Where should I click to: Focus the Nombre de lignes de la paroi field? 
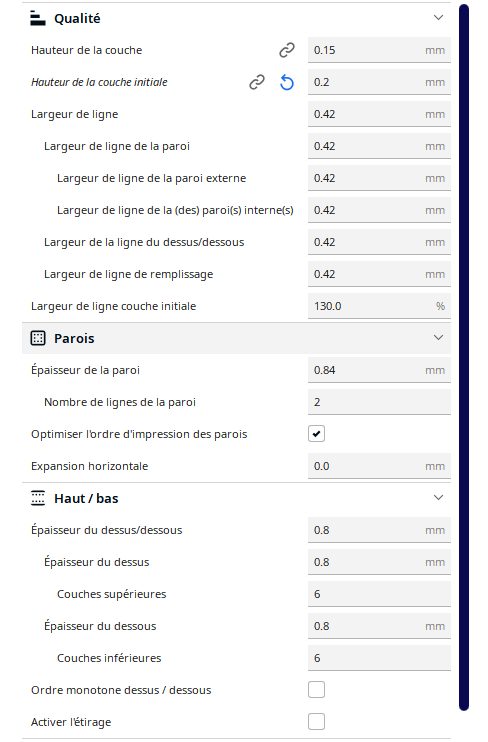(379, 402)
